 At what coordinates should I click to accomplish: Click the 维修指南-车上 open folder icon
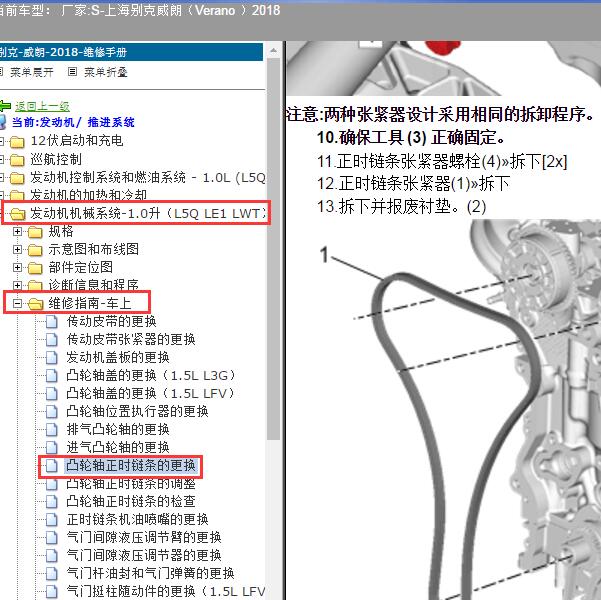35,304
